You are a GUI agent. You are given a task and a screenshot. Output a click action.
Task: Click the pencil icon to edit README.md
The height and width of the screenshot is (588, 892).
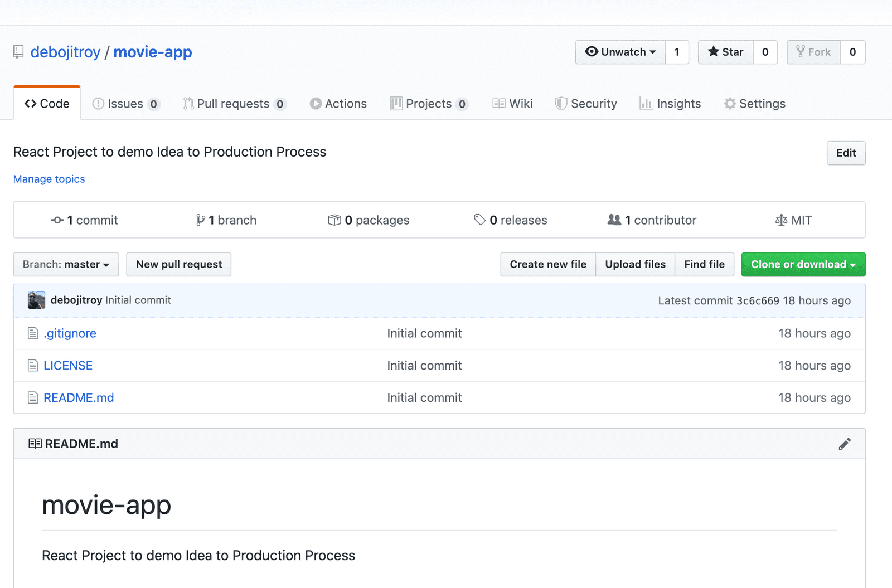coord(845,444)
